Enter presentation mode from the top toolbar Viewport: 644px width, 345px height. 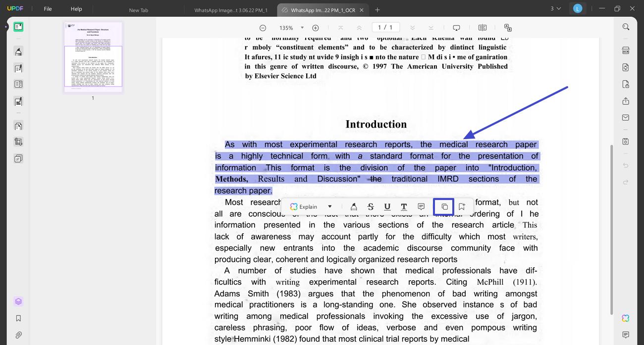coord(456,27)
